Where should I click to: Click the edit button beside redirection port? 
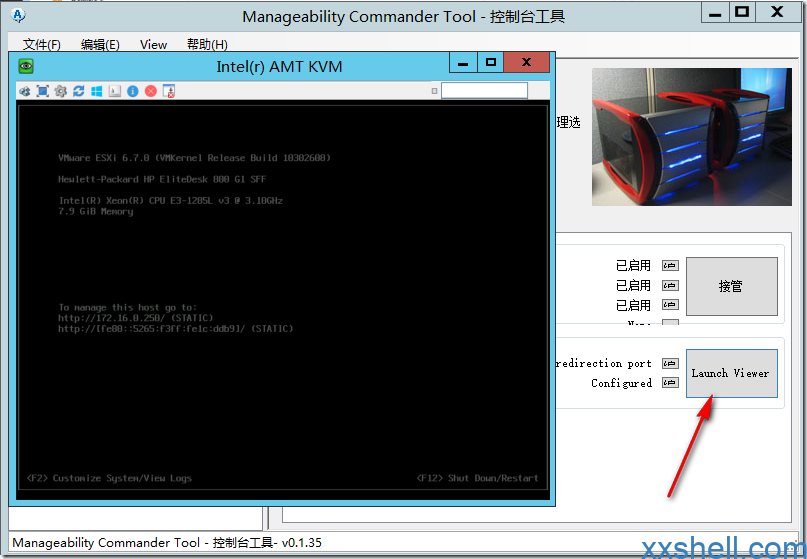[x=670, y=364]
